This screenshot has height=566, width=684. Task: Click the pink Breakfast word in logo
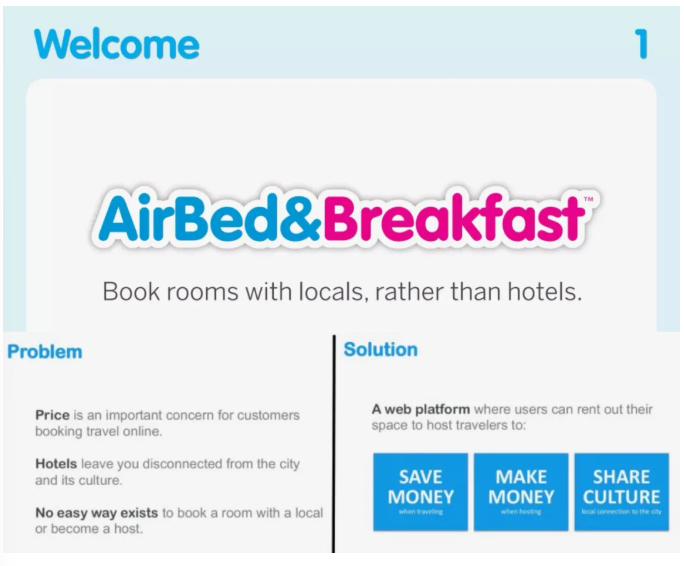(x=453, y=219)
